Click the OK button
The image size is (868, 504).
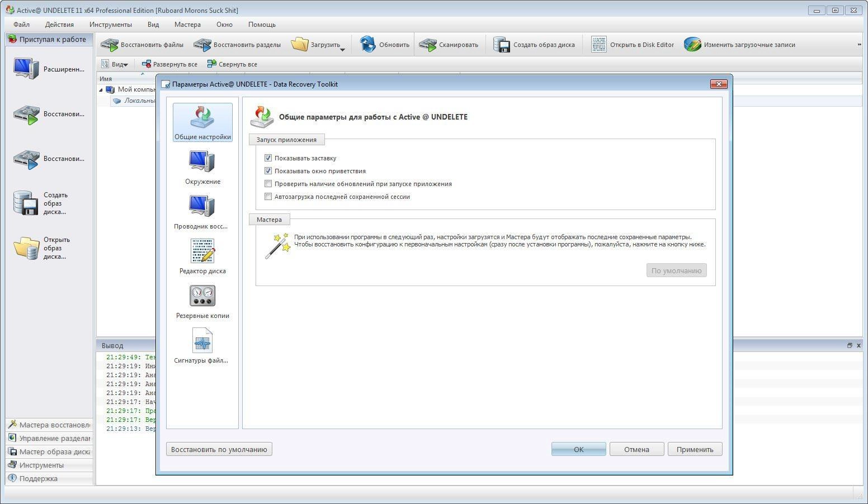point(578,449)
